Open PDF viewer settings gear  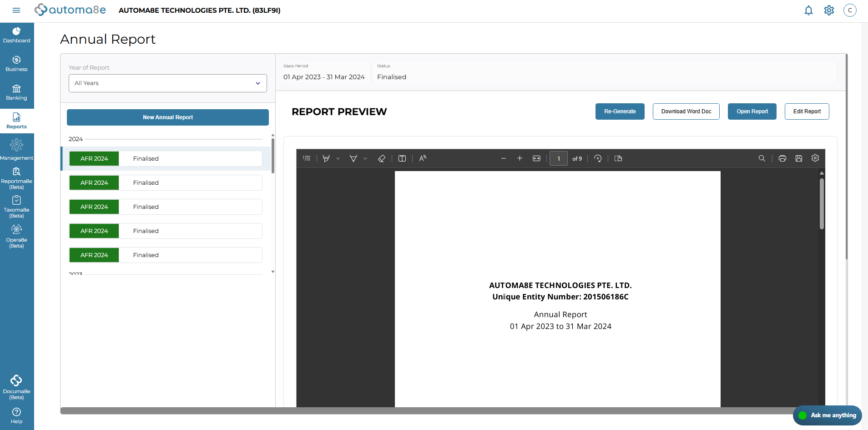coord(815,158)
